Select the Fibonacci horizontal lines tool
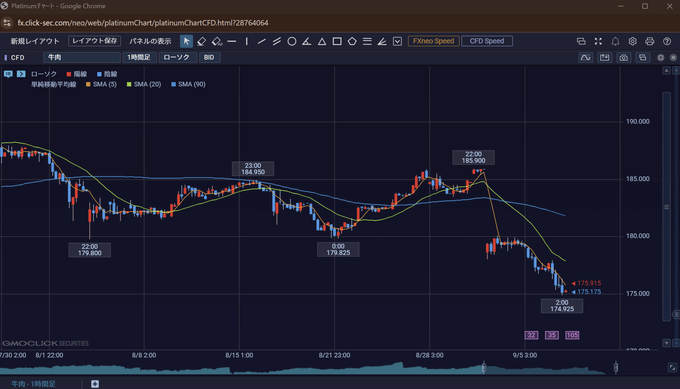The height and width of the screenshot is (389, 680). point(367,41)
